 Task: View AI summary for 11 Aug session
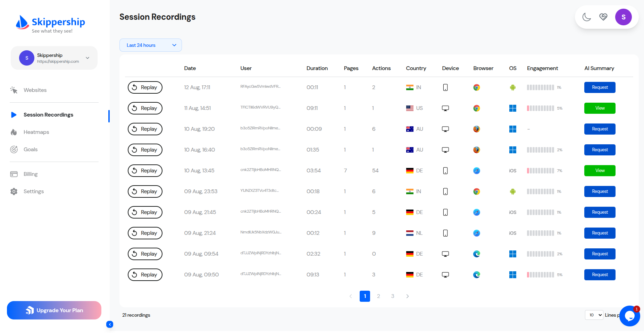(600, 108)
